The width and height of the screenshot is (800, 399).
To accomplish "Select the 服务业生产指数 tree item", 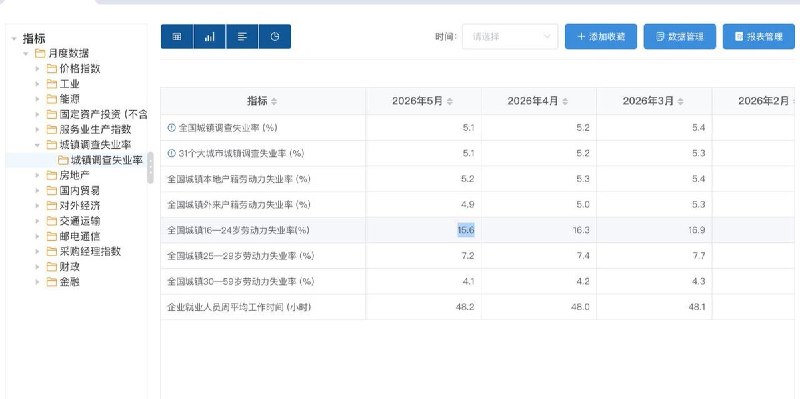I will [x=95, y=130].
